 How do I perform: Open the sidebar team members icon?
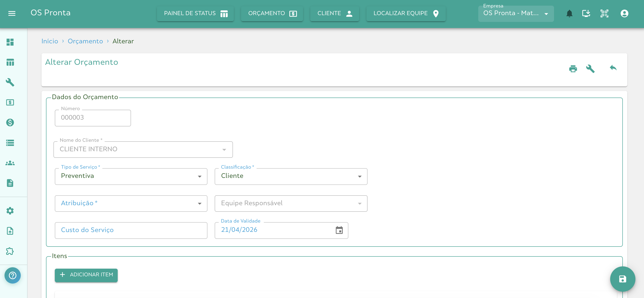tap(10, 163)
